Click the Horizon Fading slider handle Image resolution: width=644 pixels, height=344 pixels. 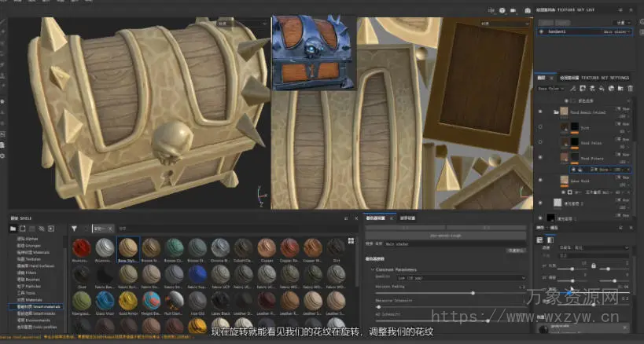click(473, 292)
